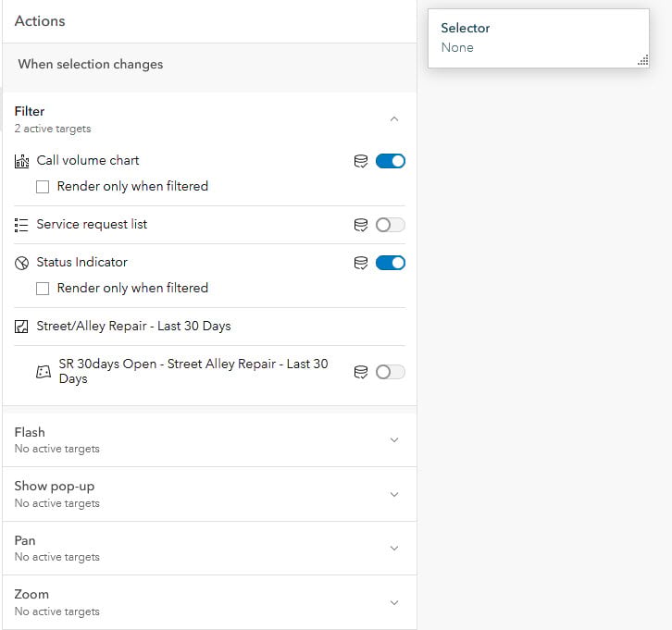Image resolution: width=672 pixels, height=630 pixels.
Task: Open data source filter for SR 30days Open layer
Action: point(361,372)
